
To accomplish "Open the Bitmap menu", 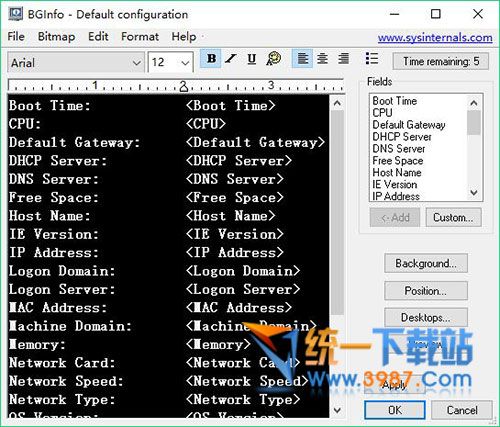I will click(56, 36).
